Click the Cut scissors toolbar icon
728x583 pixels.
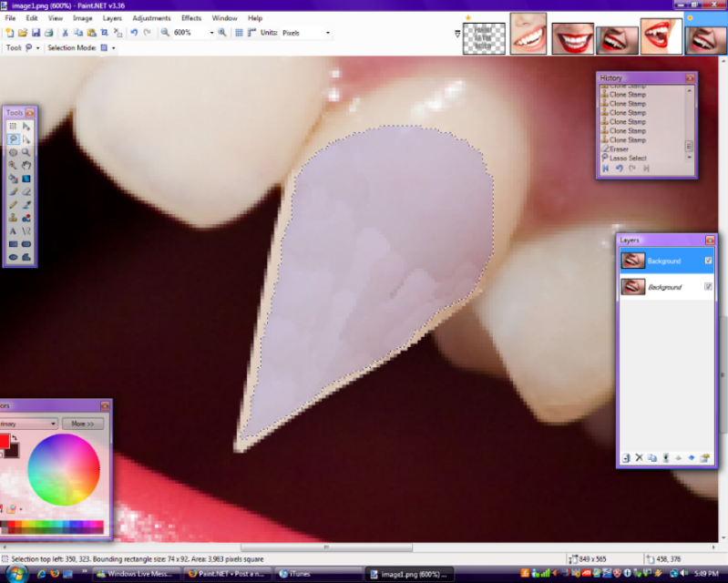(x=65, y=33)
